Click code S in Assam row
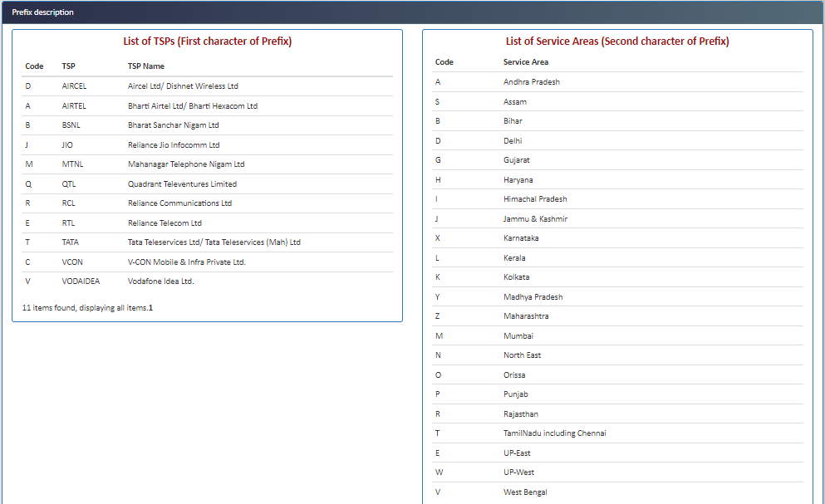Viewport: 825px width, 504px height. pyautogui.click(x=437, y=102)
